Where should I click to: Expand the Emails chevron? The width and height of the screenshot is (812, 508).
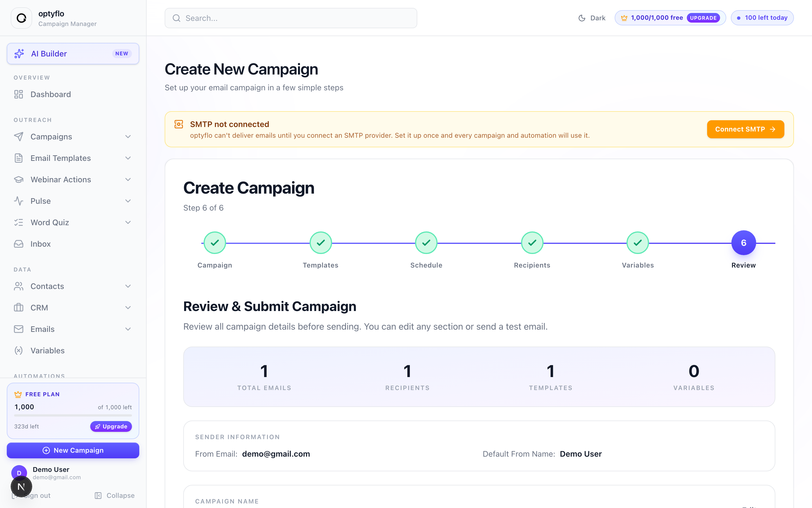click(x=128, y=329)
